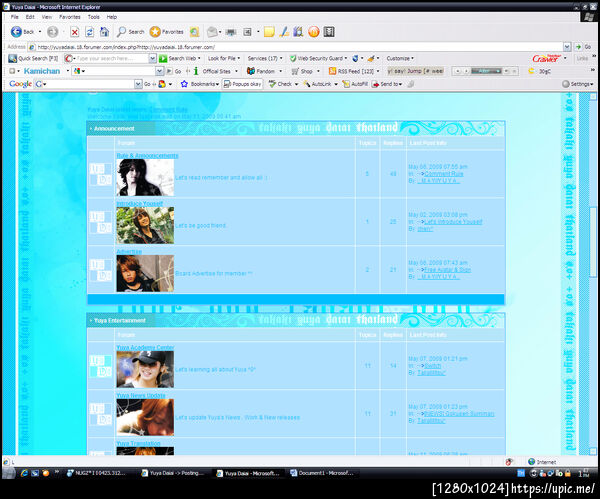Image resolution: width=600 pixels, height=499 pixels.
Task: Launch Internet Explorer from quick launch
Action: (24, 473)
